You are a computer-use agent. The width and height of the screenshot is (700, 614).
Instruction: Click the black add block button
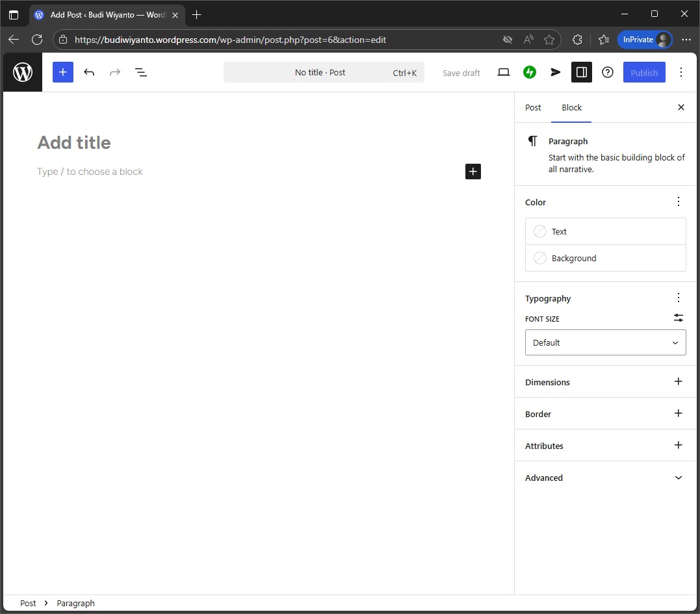(x=473, y=172)
